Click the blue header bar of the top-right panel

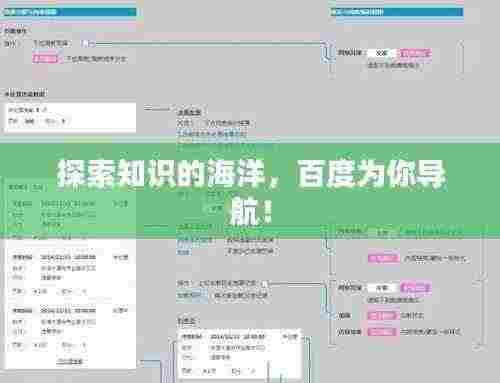397,12
